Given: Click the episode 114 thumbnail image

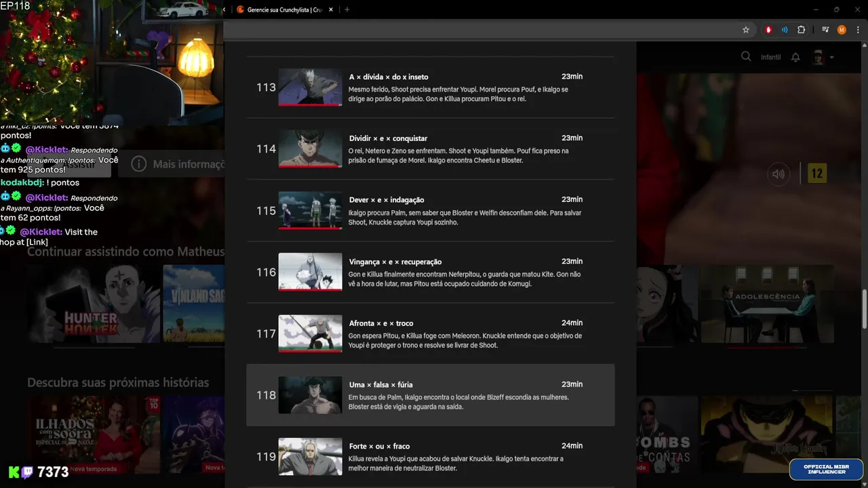Looking at the screenshot, I should pyautogui.click(x=310, y=149).
